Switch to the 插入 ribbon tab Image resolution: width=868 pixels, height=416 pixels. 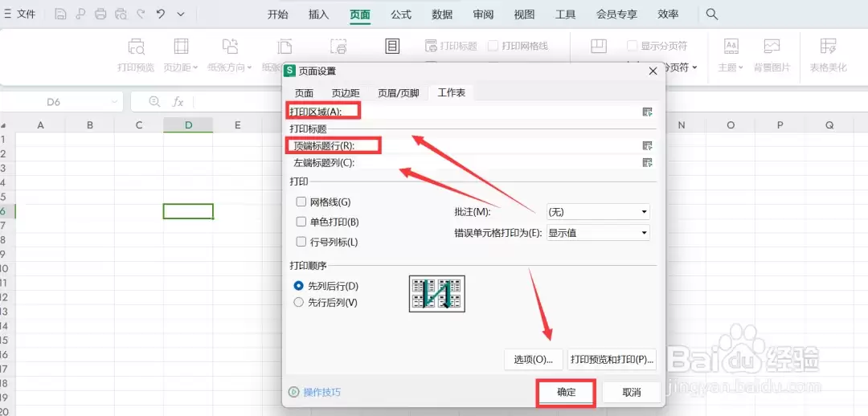(x=318, y=15)
